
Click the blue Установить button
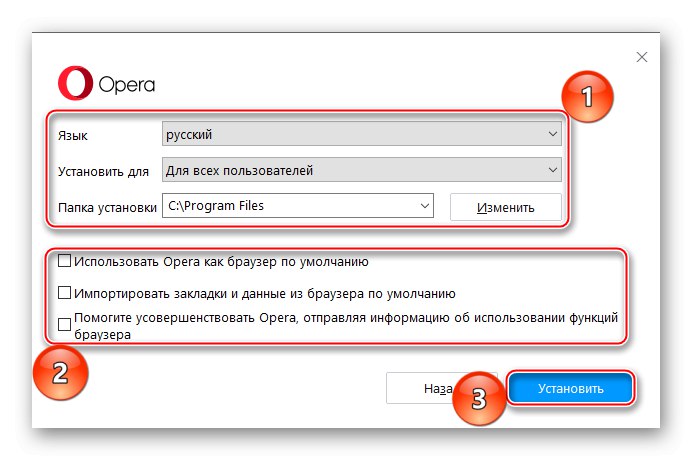pos(571,388)
